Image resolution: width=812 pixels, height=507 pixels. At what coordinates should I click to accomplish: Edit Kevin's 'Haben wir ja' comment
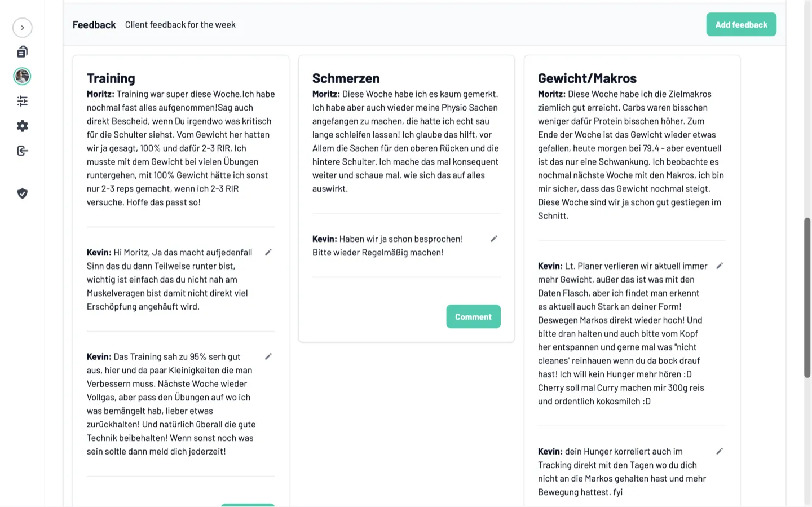click(494, 239)
